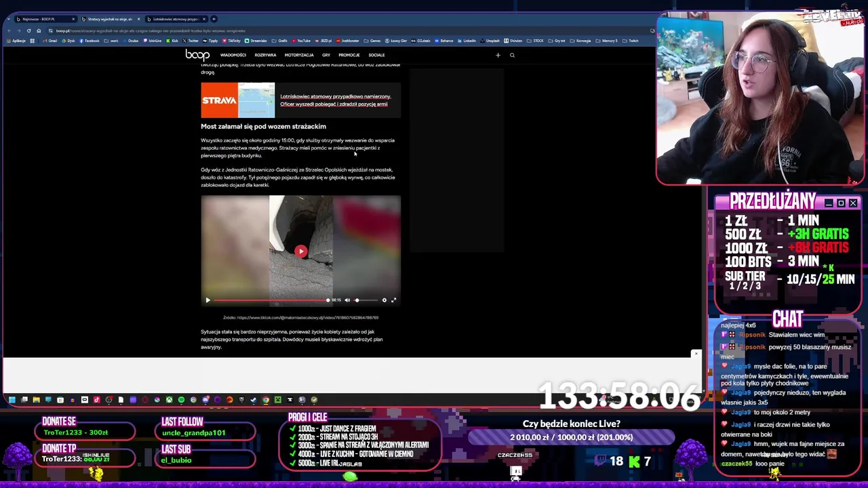Open the TikFinity bookmark
The image size is (868, 488).
[231, 41]
